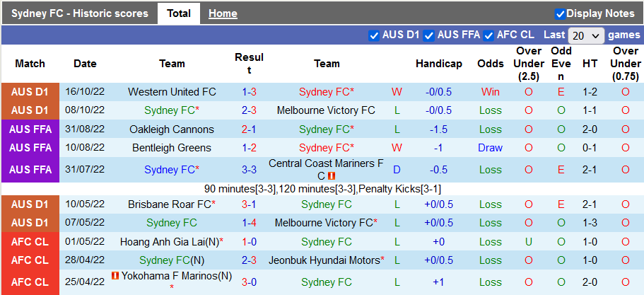
Task: Click the Match column header
Action: click(x=30, y=64)
